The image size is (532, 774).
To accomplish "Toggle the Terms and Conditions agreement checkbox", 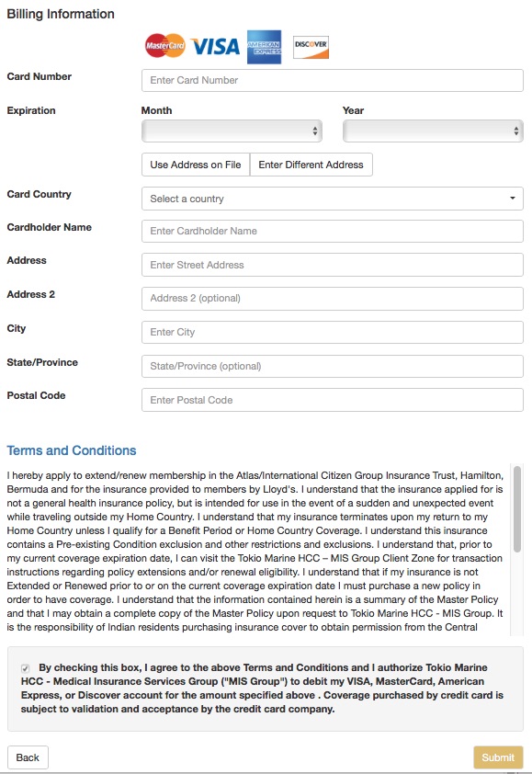I will point(25,668).
